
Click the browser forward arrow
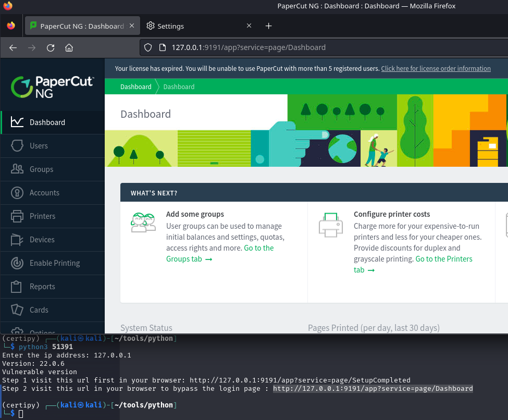tap(32, 48)
